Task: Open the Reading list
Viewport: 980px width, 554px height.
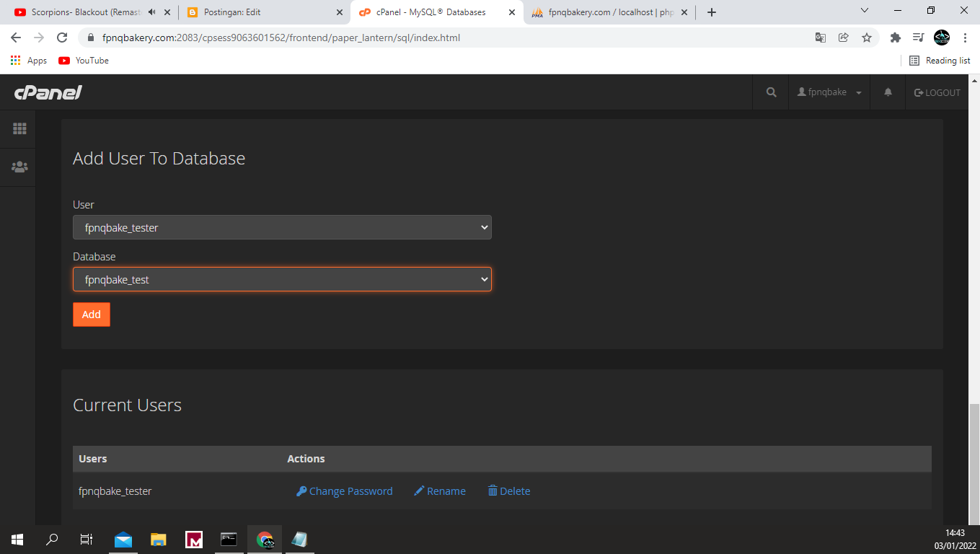Action: tap(940, 61)
